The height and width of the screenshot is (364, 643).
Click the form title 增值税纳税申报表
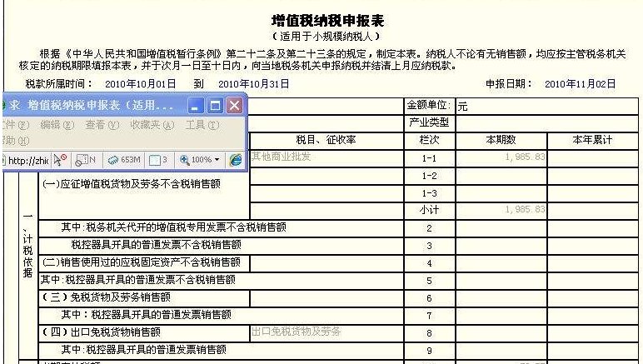point(327,21)
